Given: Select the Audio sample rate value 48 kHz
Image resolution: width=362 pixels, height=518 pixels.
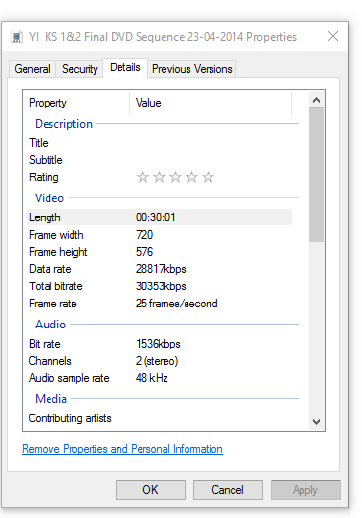Looking at the screenshot, I should point(152,378).
